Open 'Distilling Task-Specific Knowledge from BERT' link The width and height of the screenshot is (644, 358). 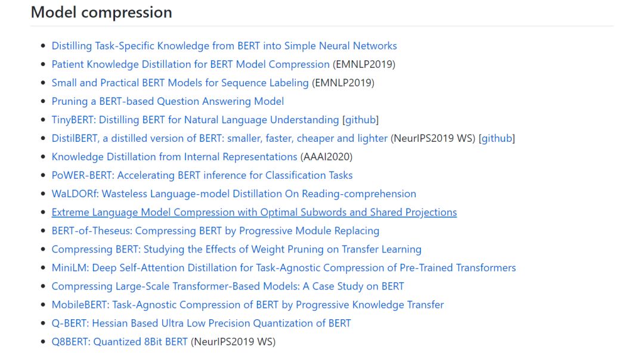224,46
